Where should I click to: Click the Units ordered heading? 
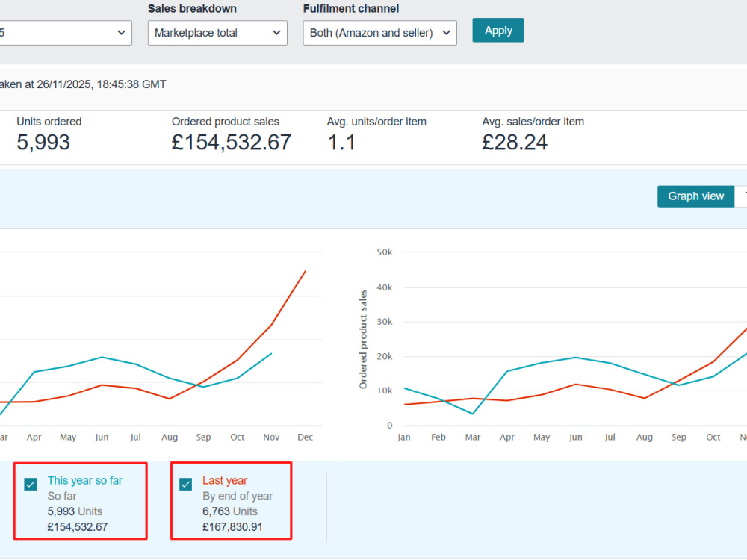pyautogui.click(x=49, y=122)
